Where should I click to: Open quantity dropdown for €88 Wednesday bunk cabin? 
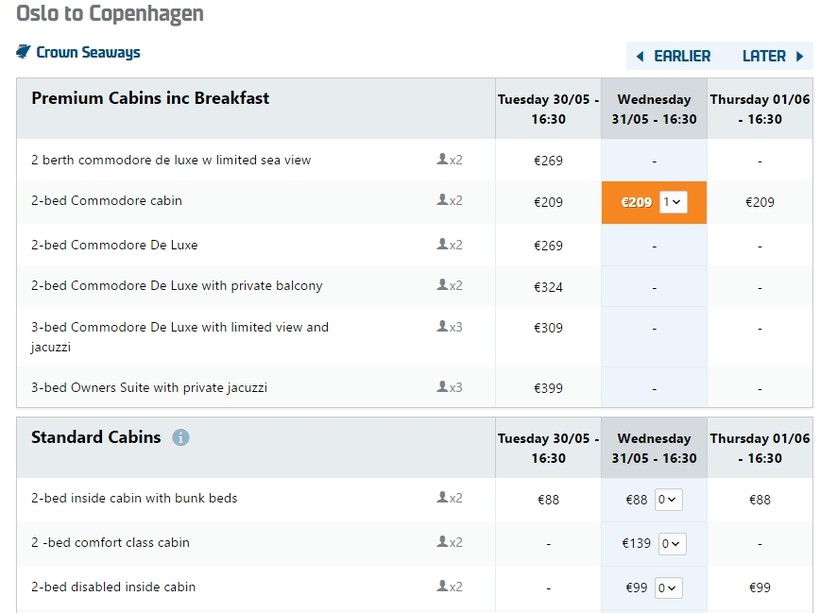tap(669, 500)
